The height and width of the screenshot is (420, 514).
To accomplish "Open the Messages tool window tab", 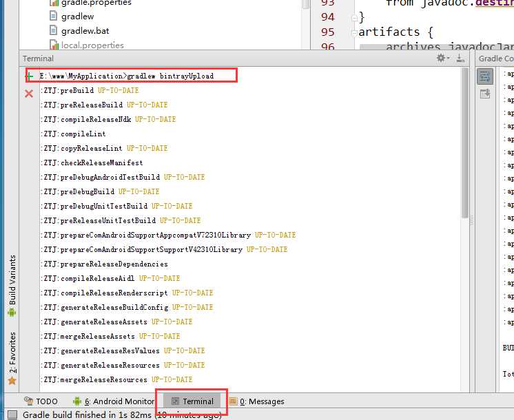I will pos(257,401).
